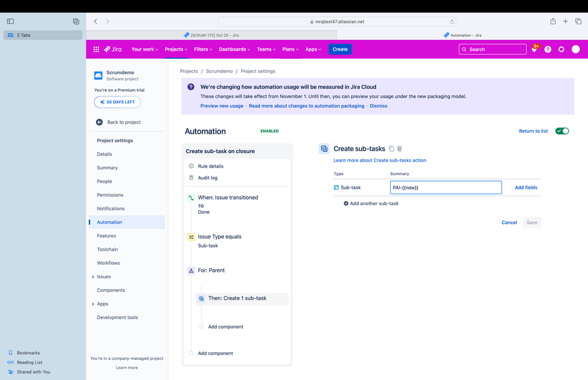Open Toolchain in project settings
Screen dimensions: 588x380
pos(107,249)
